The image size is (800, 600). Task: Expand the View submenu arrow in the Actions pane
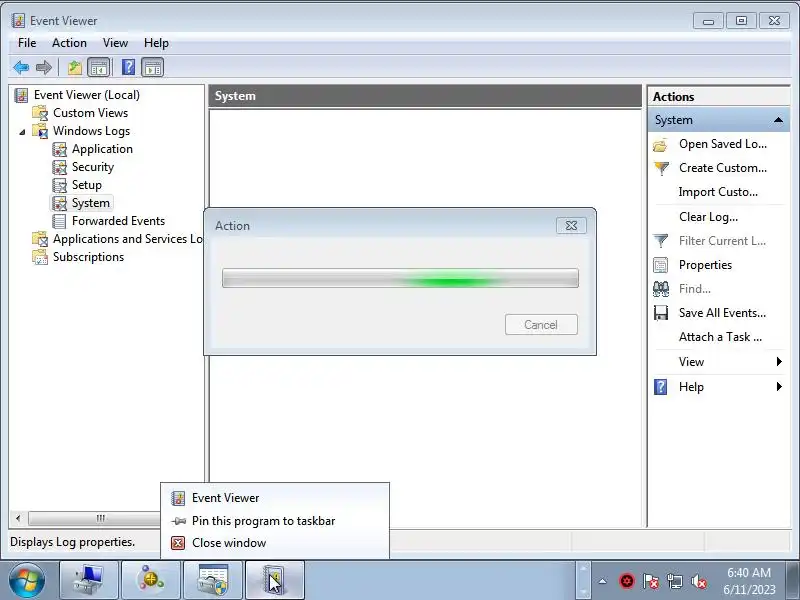point(779,361)
